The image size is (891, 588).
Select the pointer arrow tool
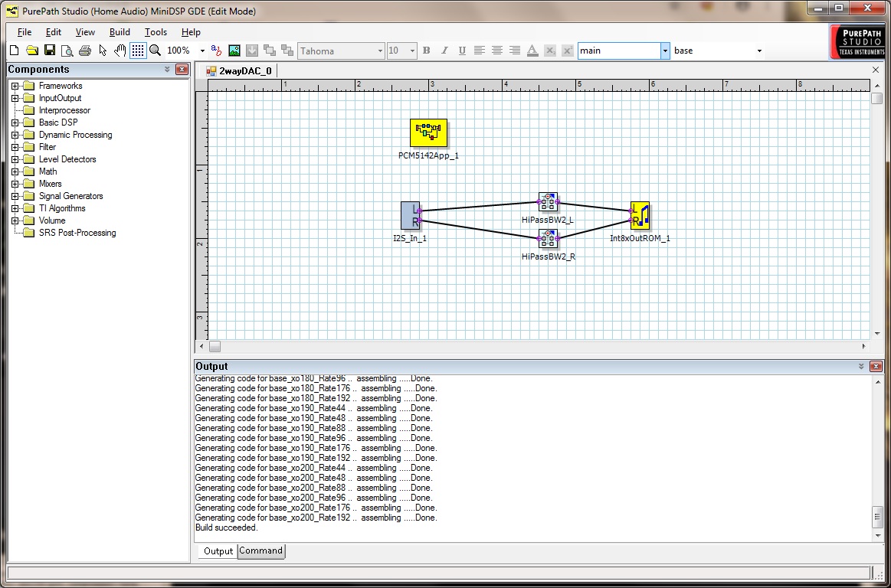coord(103,51)
